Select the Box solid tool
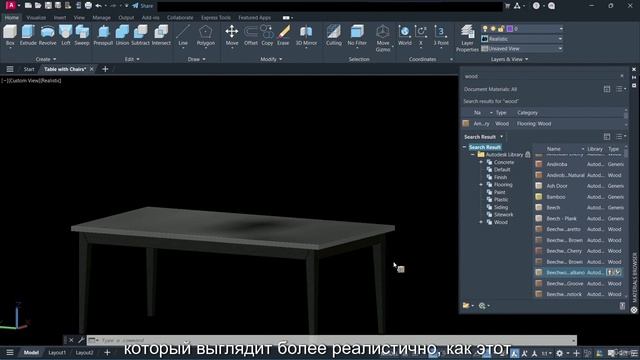The width and height of the screenshot is (640, 360). point(10,35)
